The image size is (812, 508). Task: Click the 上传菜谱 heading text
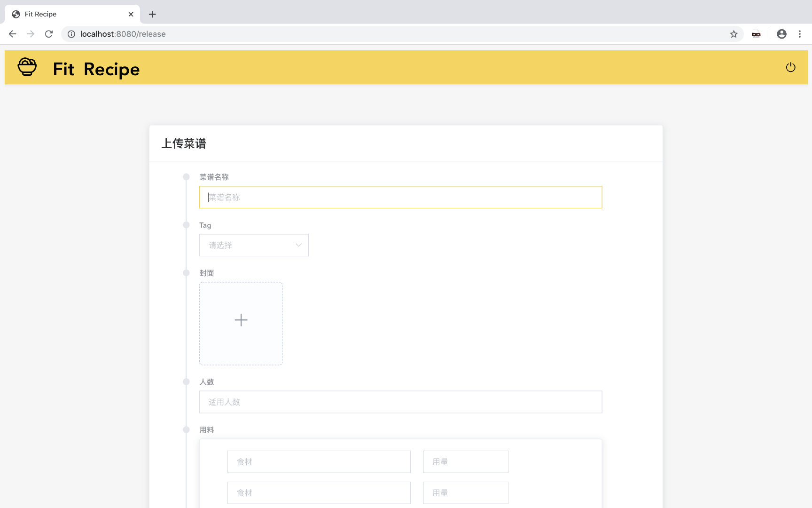184,143
